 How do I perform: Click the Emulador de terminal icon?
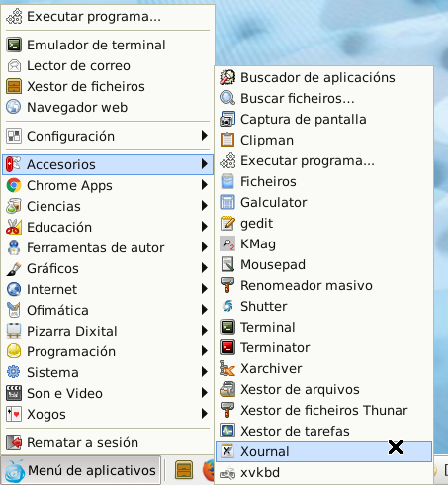pyautogui.click(x=14, y=45)
